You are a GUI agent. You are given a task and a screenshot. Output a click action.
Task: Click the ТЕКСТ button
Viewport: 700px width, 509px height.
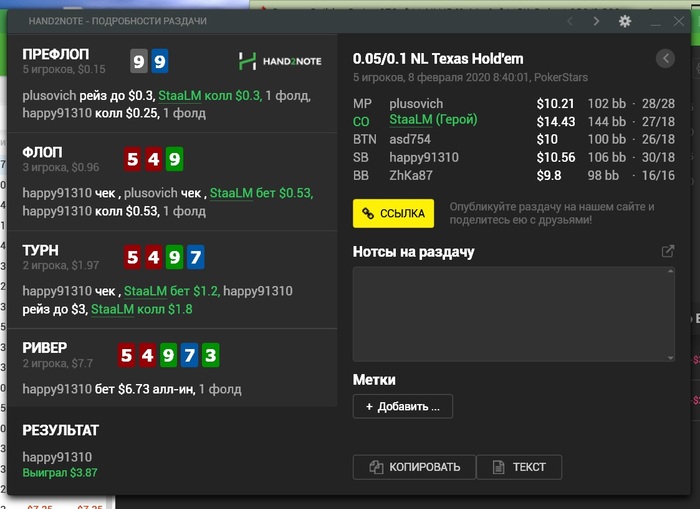pos(519,467)
